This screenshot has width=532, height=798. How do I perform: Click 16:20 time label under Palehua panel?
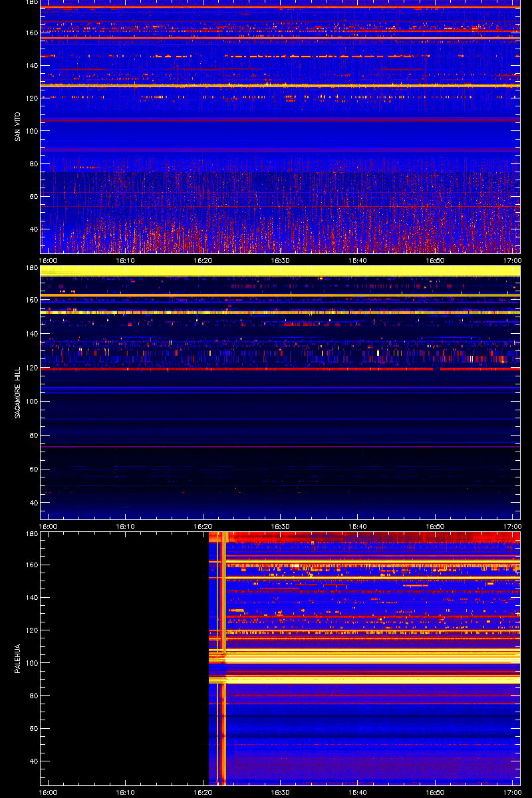click(203, 793)
